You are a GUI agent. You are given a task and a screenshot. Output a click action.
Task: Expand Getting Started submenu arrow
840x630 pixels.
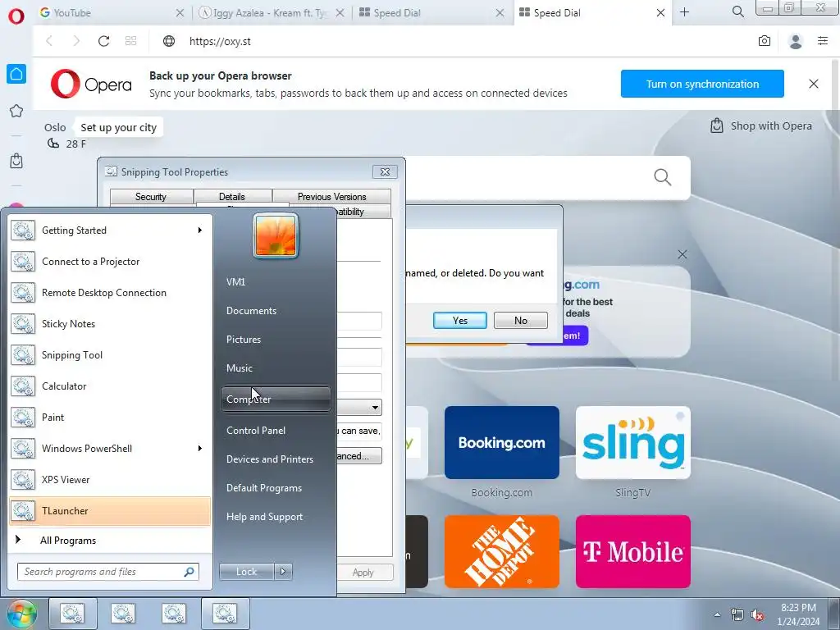(x=200, y=231)
